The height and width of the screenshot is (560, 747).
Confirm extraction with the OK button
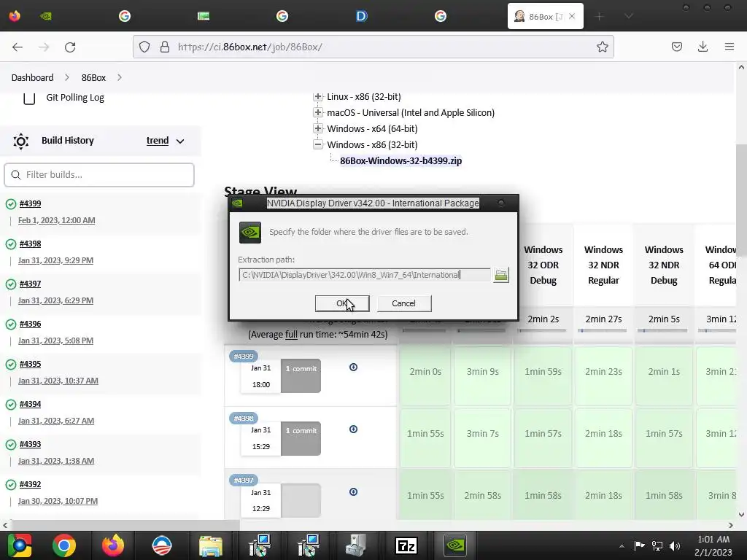click(x=342, y=303)
